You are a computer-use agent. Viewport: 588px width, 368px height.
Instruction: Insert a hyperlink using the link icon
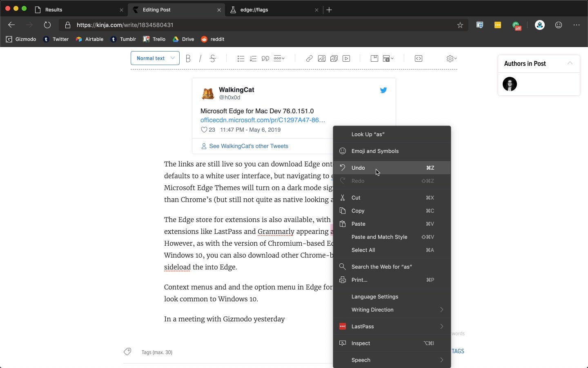[x=310, y=58]
